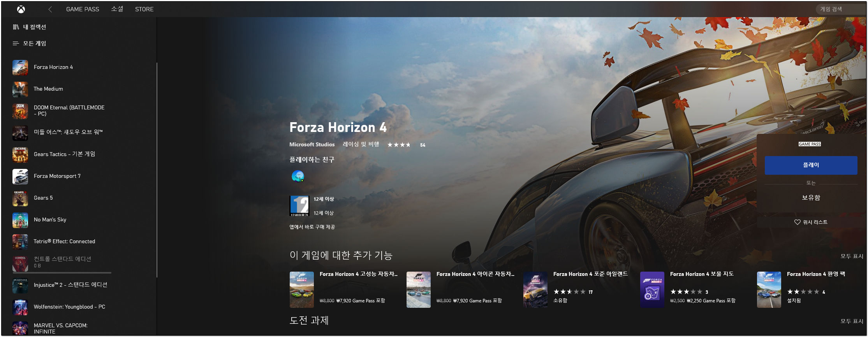The image size is (868, 337).
Task: Show all 도전 과제 via 모두 표시
Action: [x=852, y=321]
